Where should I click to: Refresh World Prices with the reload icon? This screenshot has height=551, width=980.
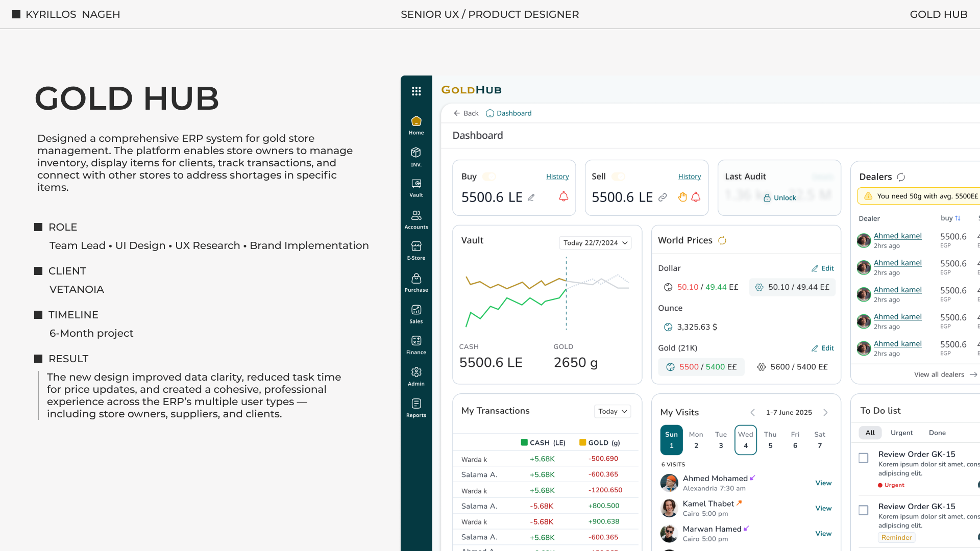pyautogui.click(x=722, y=240)
